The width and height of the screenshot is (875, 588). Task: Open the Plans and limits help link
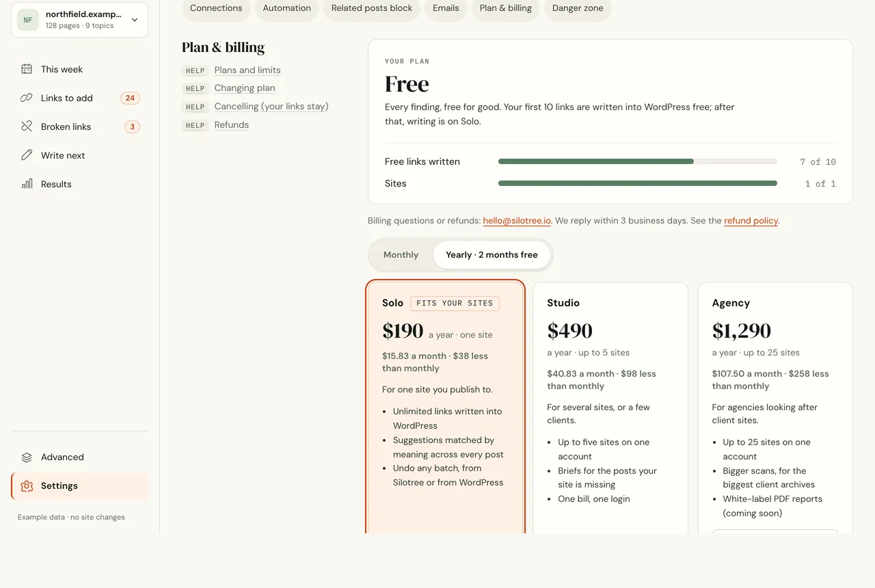(247, 70)
